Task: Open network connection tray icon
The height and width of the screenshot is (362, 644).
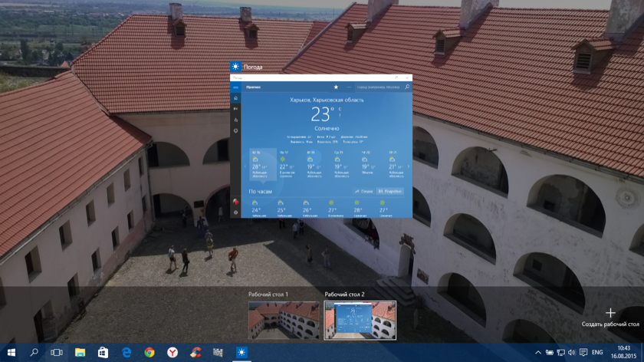Action: (x=560, y=353)
